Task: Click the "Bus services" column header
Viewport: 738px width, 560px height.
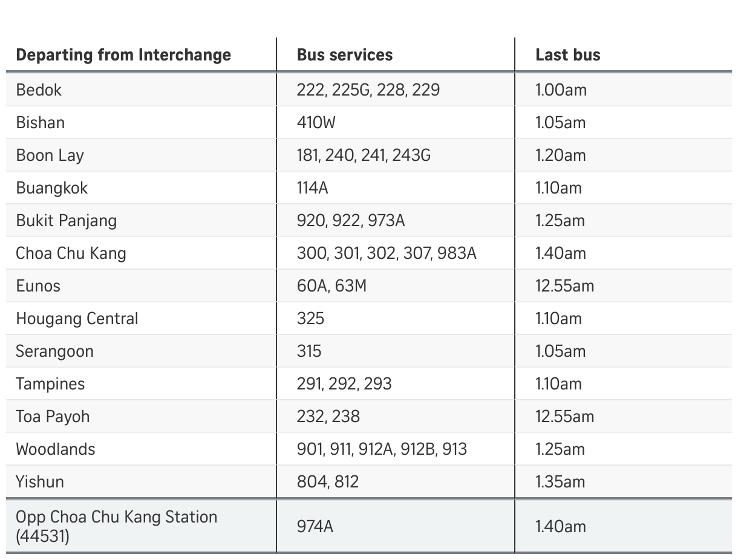Action: (x=345, y=55)
